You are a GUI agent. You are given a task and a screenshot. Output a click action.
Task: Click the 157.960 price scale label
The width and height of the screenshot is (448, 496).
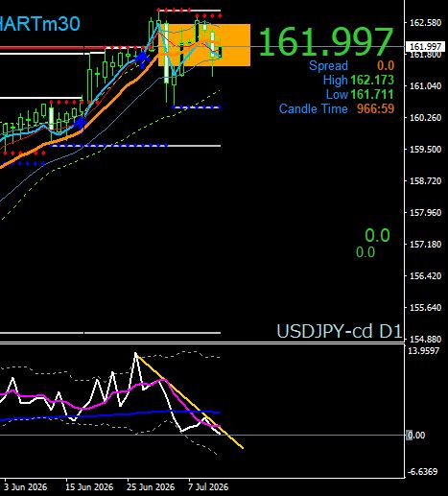(x=426, y=213)
